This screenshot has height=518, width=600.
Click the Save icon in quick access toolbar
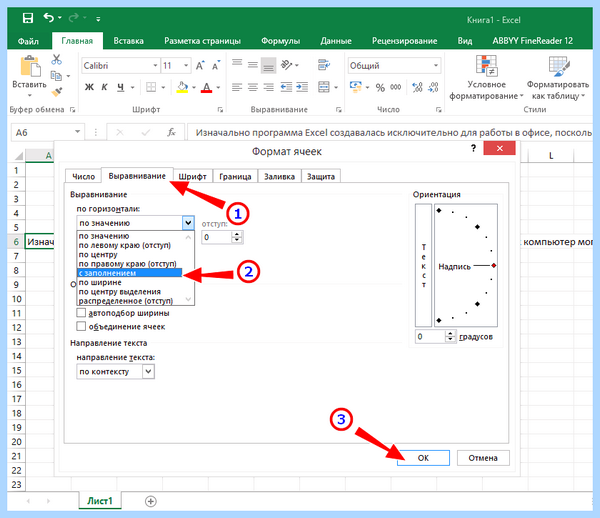pyautogui.click(x=28, y=18)
